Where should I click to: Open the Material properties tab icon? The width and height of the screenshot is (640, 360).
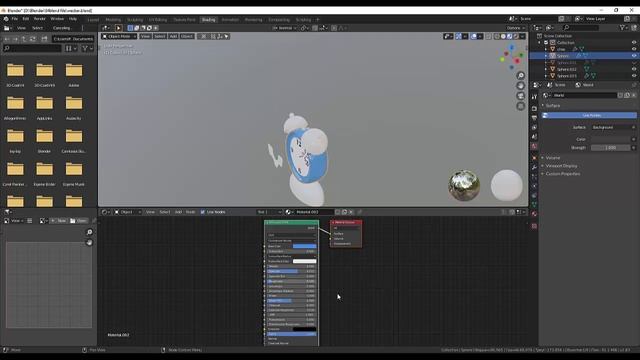[x=534, y=213]
